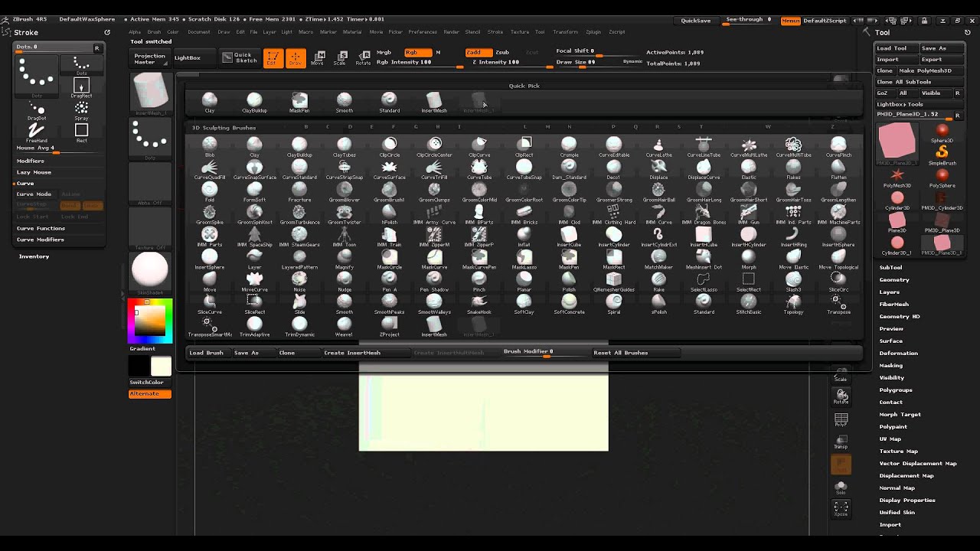This screenshot has width=980, height=551.
Task: Pick the Spiral brush
Action: tap(614, 303)
